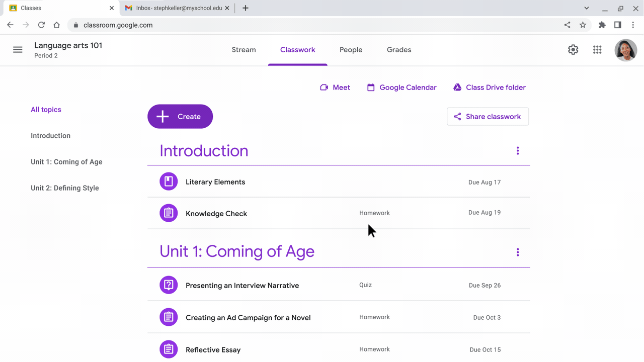
Task: Click the Reflective Essay assignment icon
Action: (x=169, y=349)
